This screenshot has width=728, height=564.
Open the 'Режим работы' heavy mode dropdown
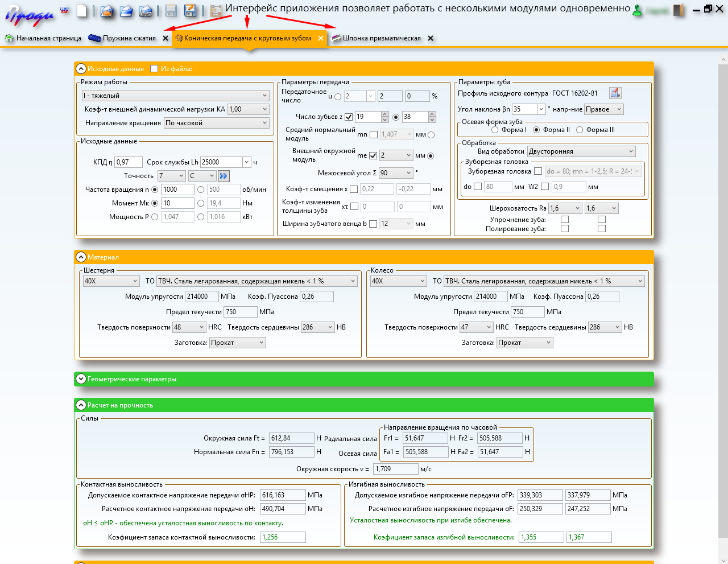tap(175, 96)
